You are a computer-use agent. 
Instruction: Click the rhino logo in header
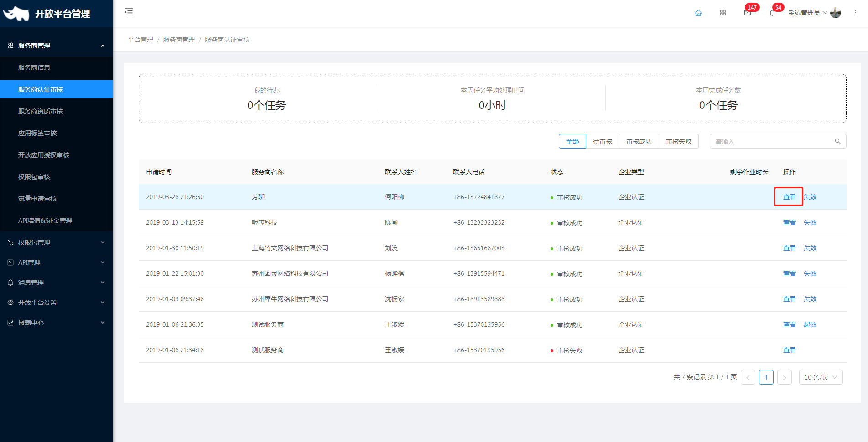16,14
